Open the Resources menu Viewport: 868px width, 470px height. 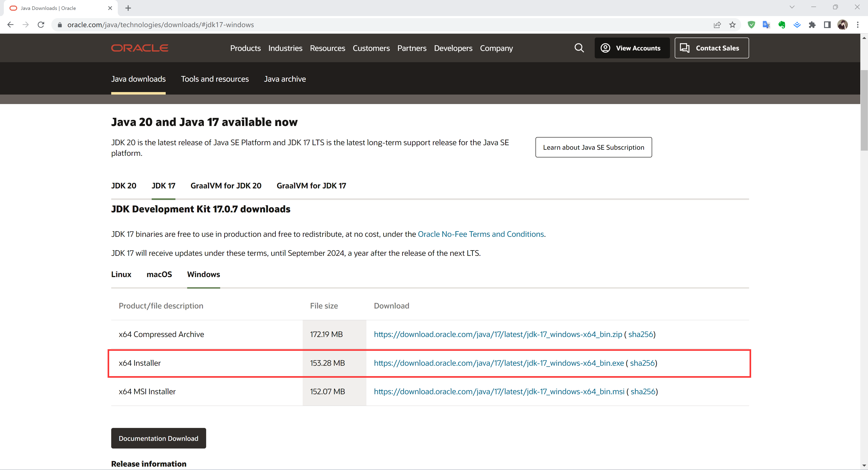click(x=327, y=48)
